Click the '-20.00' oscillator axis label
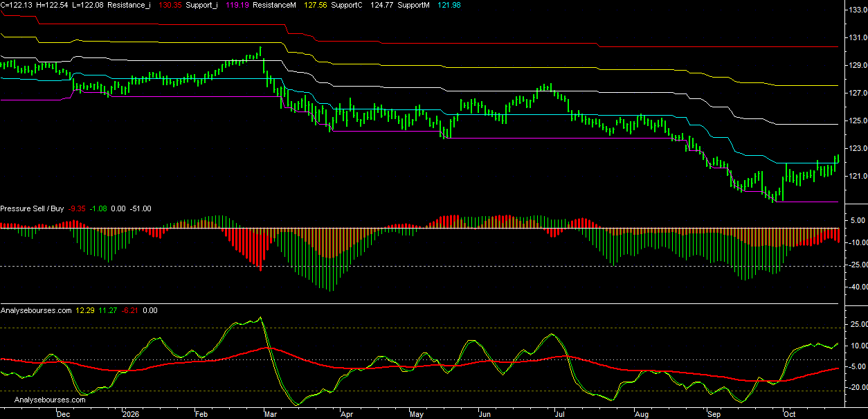This screenshot has width=868, height=419. click(857, 388)
